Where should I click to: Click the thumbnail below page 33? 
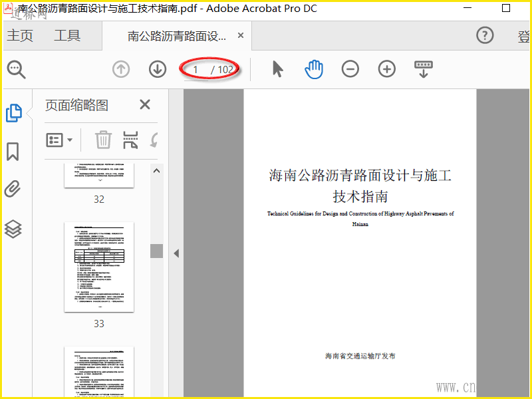(99, 372)
